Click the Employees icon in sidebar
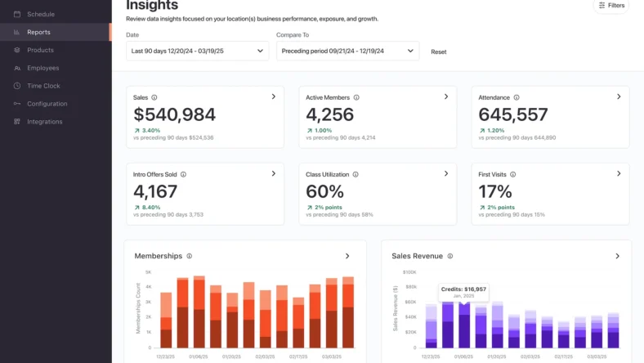The image size is (644, 363). pyautogui.click(x=17, y=68)
